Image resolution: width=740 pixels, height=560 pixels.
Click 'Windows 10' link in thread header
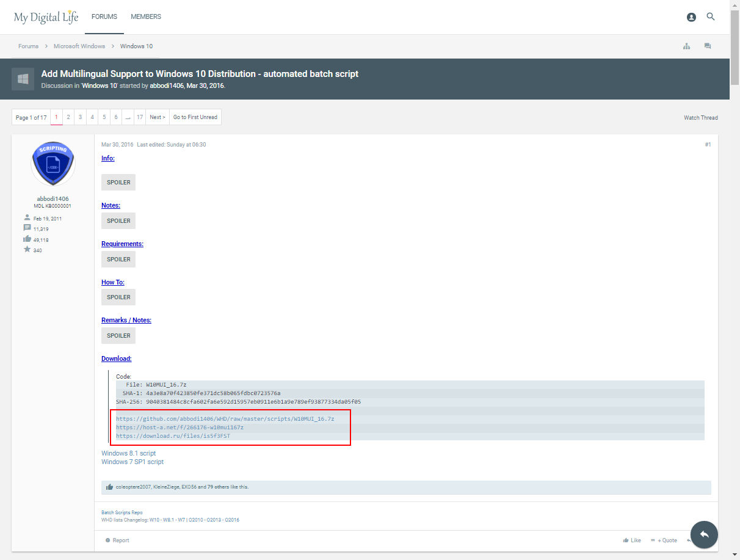(x=100, y=86)
